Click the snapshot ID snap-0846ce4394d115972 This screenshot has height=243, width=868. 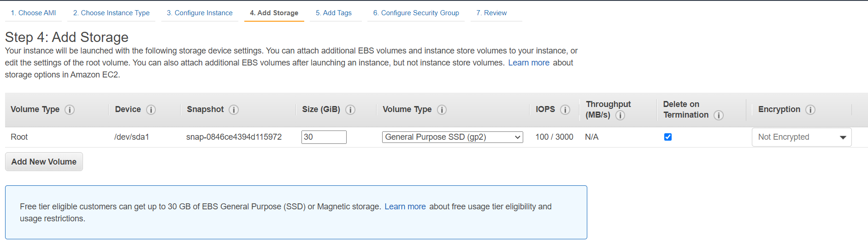234,137
